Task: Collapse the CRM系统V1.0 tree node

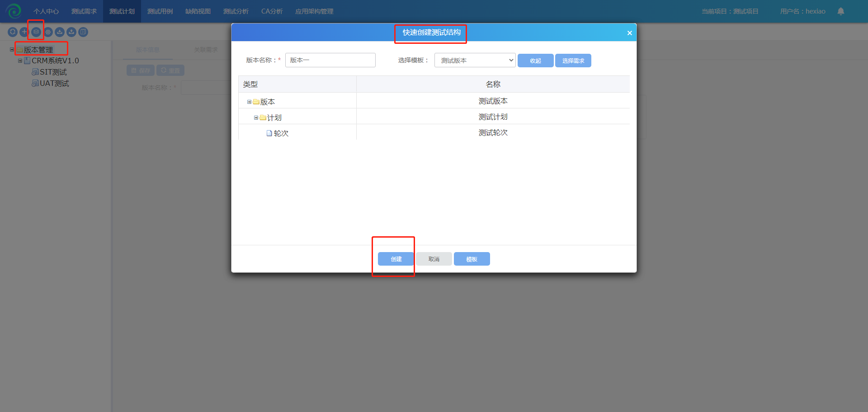Action: [x=20, y=61]
